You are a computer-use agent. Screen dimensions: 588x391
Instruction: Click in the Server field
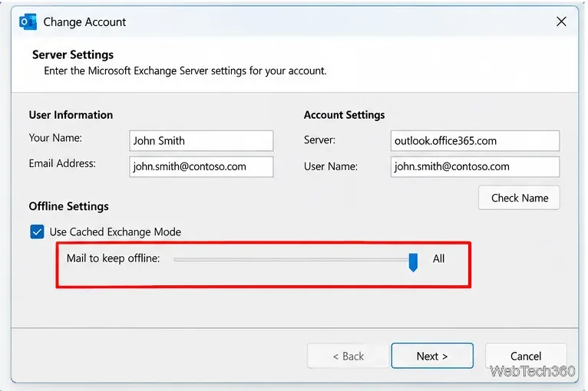474,141
